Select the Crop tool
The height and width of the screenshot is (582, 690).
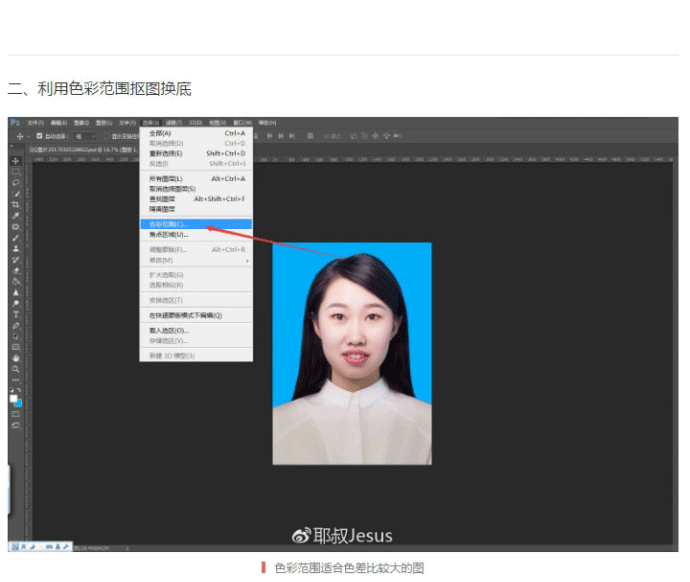[16, 205]
